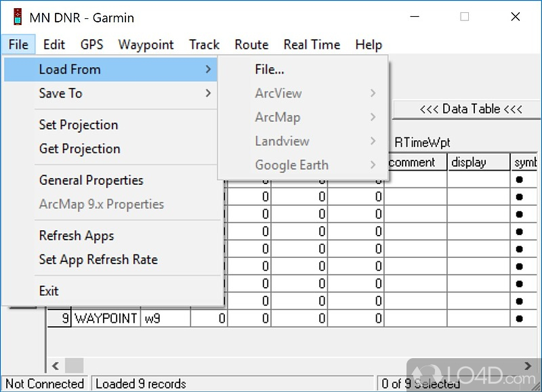Open the GPS menu
Screen dimensions: 542x392
(91, 45)
